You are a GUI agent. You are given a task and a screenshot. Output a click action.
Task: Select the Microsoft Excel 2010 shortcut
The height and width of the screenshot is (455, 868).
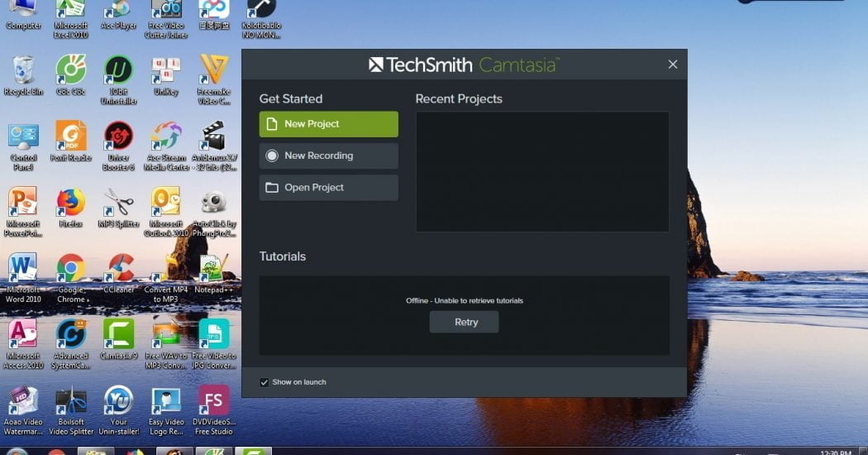(x=71, y=19)
